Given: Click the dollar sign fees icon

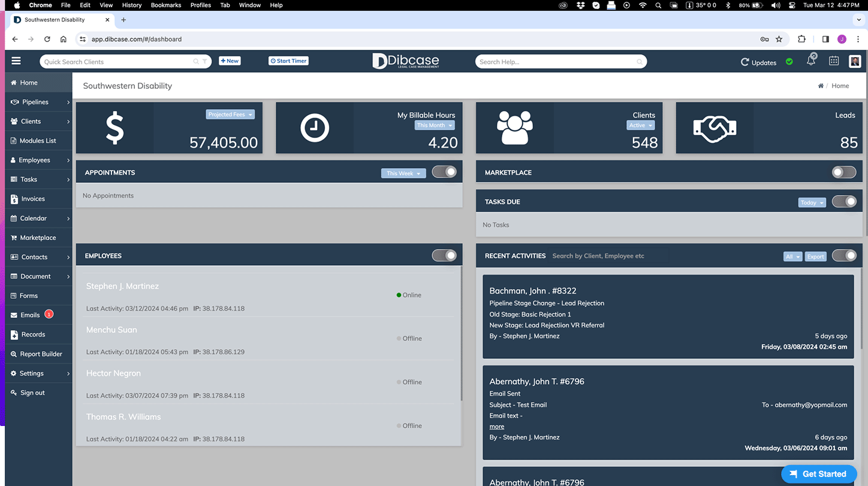Looking at the screenshot, I should pos(115,128).
